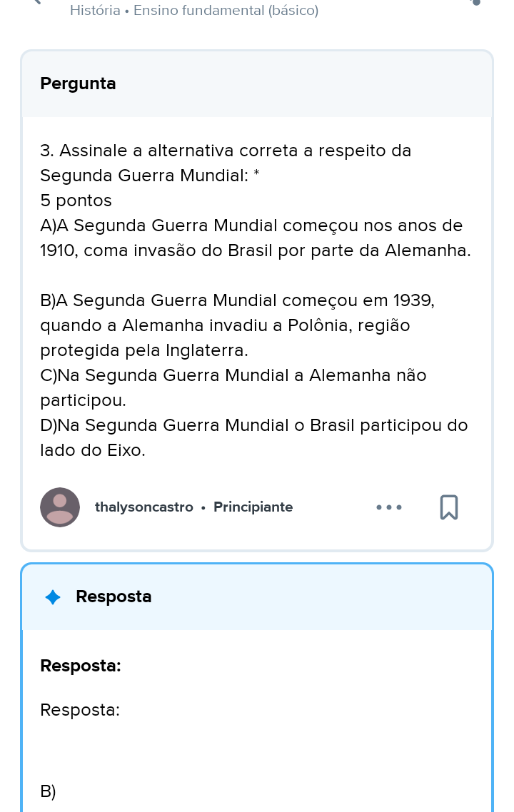Click alternative A about the 1910 invasion
This screenshot has width=514, height=812.
(255, 238)
